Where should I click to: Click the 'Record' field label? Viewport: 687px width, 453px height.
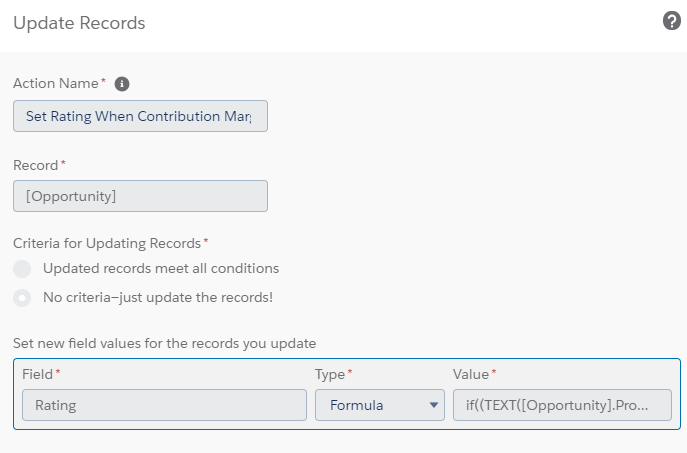pos(36,164)
